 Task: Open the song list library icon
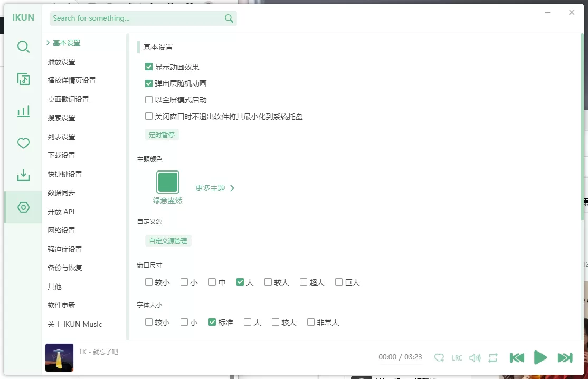23,79
